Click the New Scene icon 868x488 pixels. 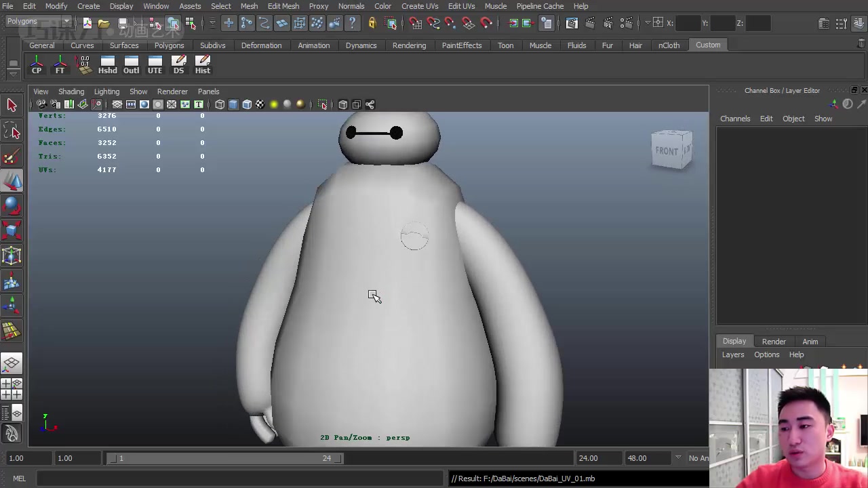87,24
